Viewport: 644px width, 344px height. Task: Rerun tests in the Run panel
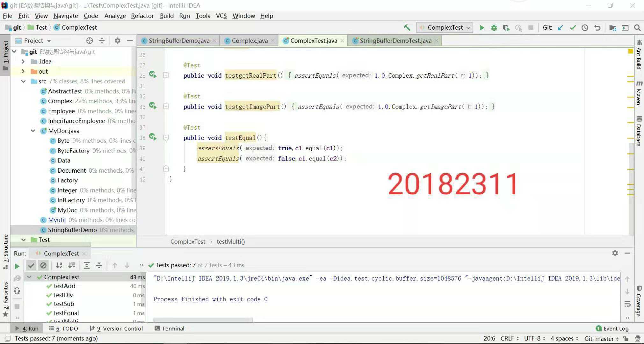point(17,266)
